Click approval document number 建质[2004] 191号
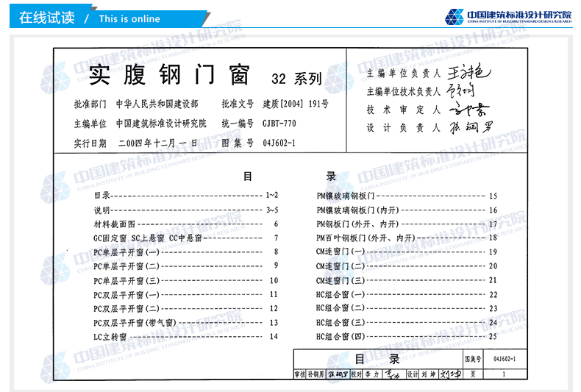 (296, 104)
